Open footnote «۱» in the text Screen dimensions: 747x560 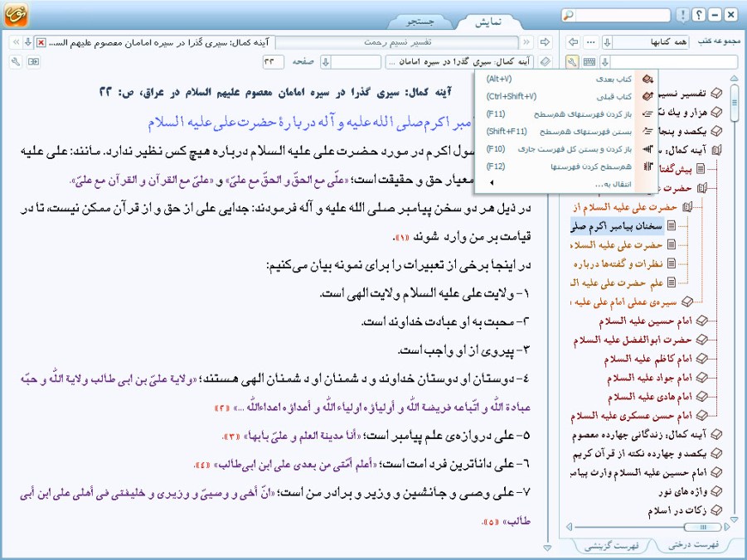pyautogui.click(x=402, y=237)
